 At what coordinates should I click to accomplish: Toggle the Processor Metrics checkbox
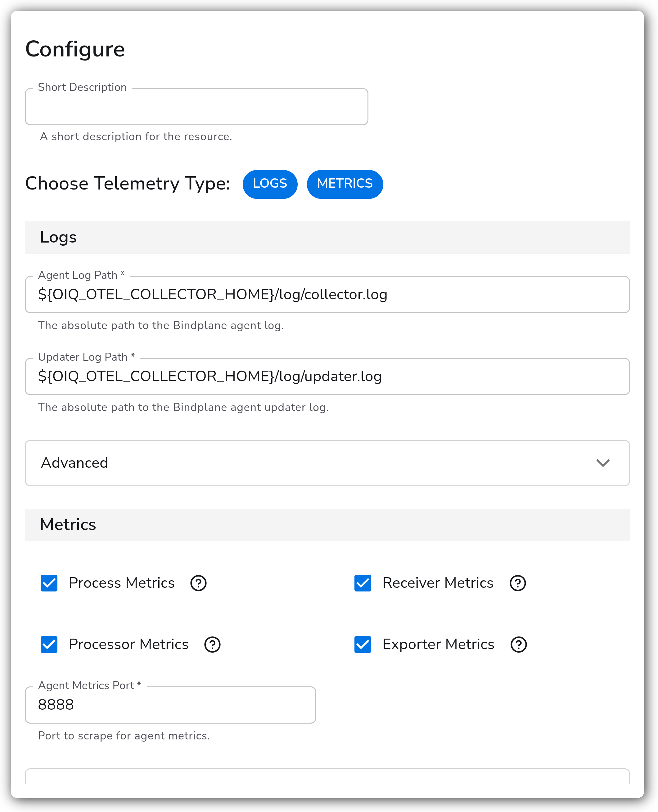click(x=49, y=644)
